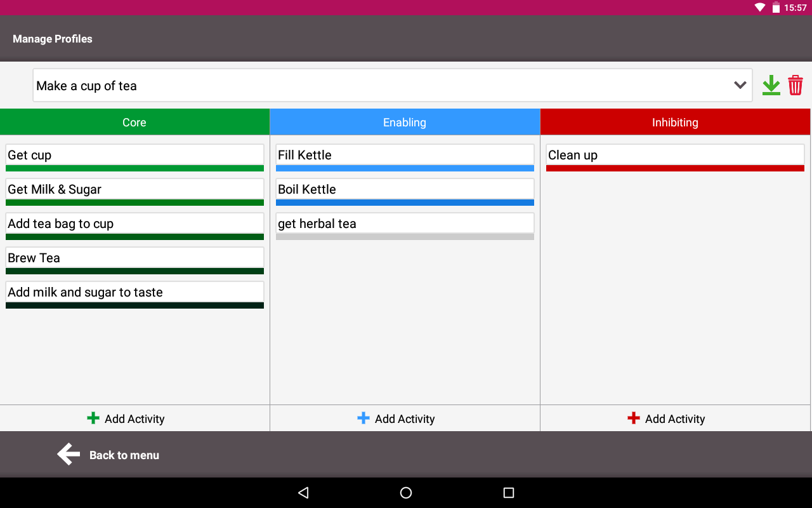Select the Brew Tea activity

tap(134, 260)
